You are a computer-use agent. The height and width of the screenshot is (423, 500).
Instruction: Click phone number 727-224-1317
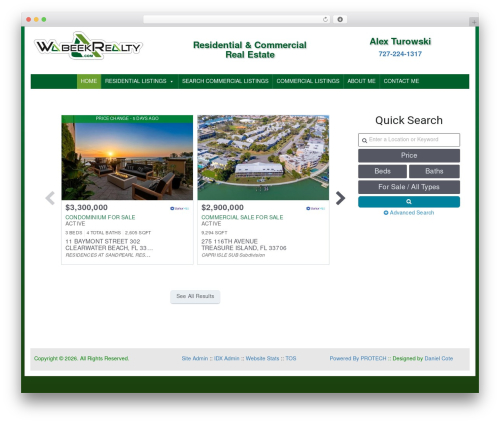click(x=400, y=54)
